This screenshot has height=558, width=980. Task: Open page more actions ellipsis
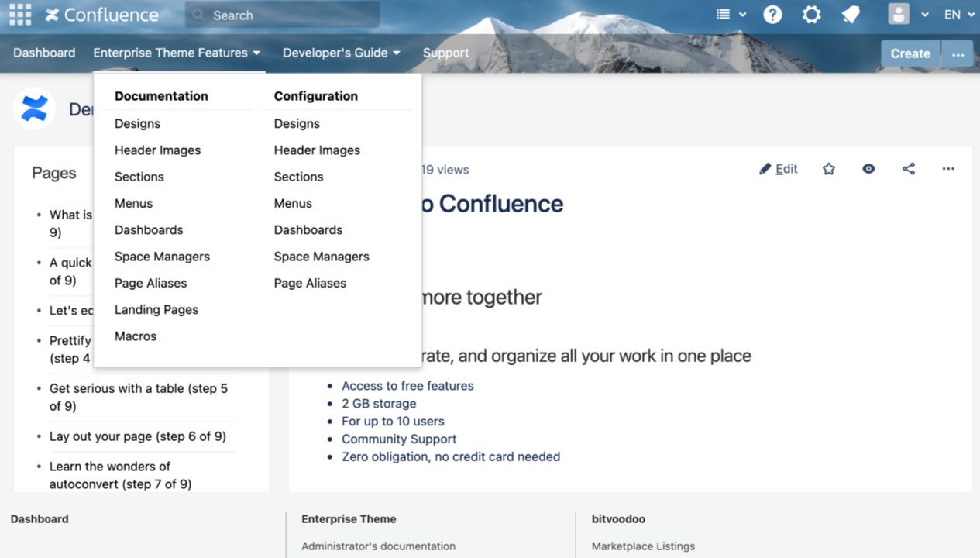(948, 169)
